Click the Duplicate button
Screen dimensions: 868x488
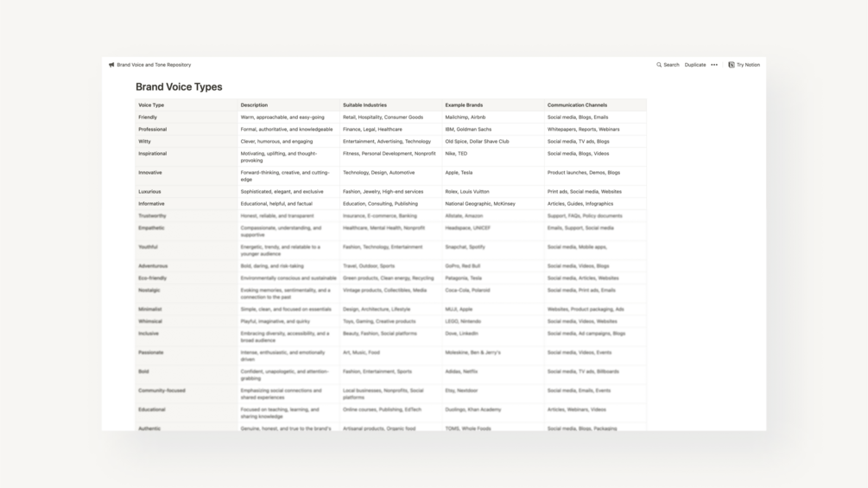click(x=695, y=65)
